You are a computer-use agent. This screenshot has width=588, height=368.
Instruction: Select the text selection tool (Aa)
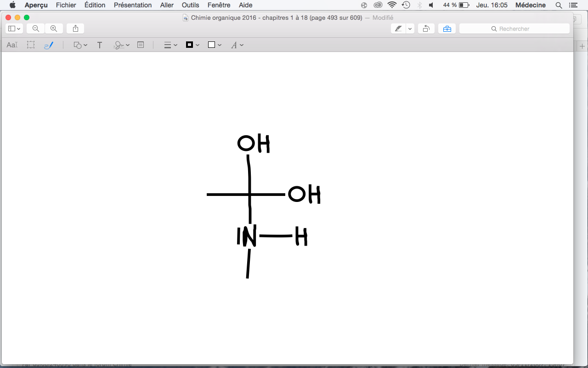click(12, 45)
